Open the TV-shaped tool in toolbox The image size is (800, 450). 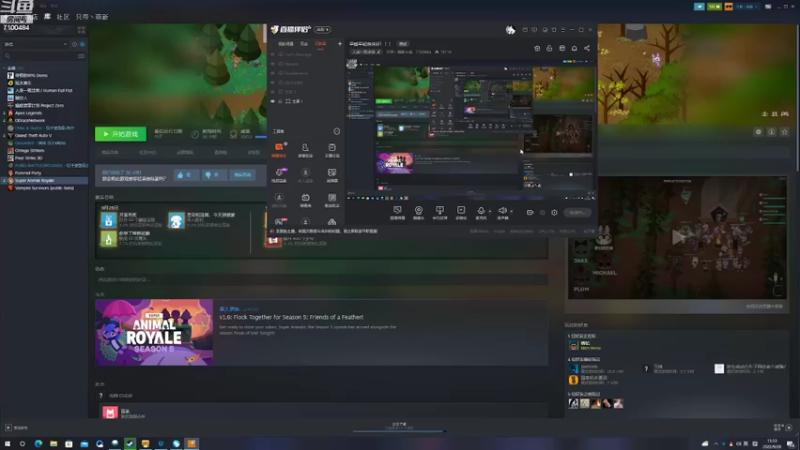point(305,200)
